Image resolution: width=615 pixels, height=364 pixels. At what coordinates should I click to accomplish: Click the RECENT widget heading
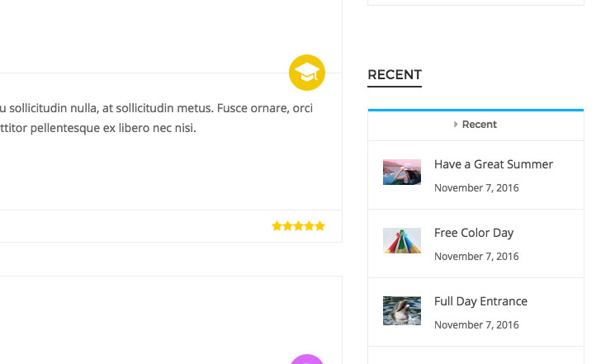tap(395, 75)
